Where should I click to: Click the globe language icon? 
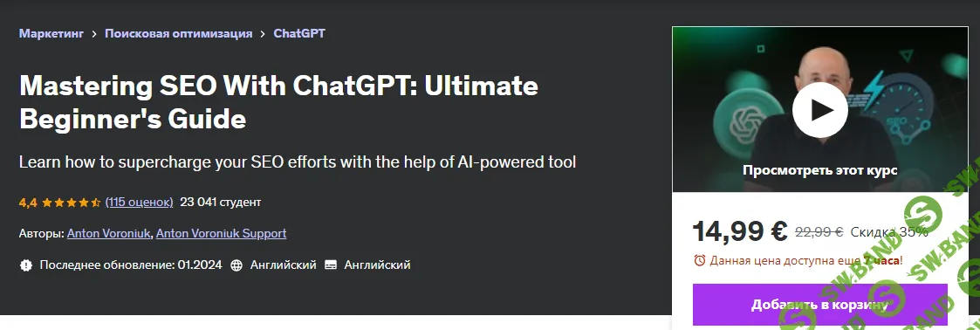pos(236,265)
